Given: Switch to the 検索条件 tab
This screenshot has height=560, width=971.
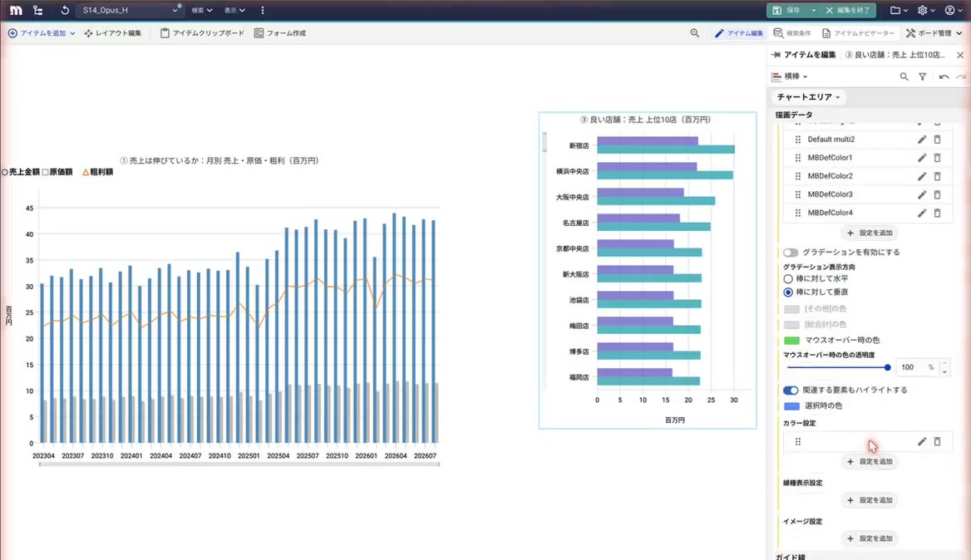Looking at the screenshot, I should [792, 33].
